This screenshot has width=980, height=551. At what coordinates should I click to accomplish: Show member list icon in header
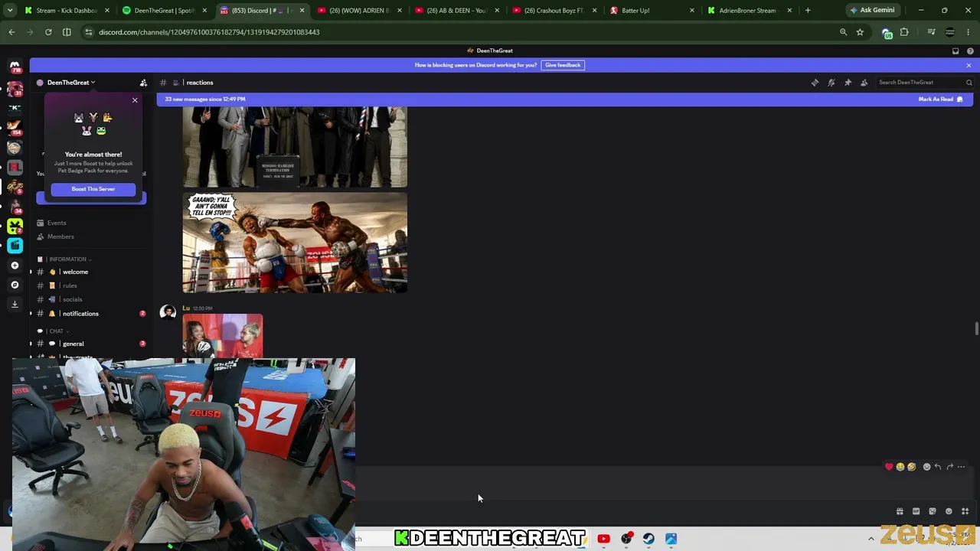[864, 83]
